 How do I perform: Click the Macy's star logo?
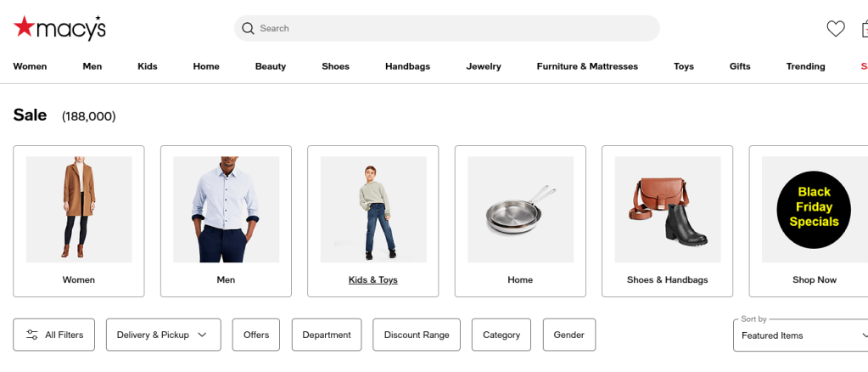click(x=25, y=28)
